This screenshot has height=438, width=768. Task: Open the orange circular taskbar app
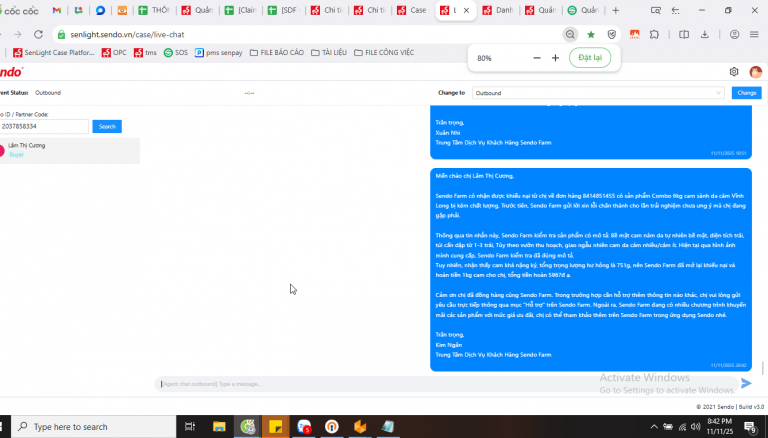click(x=332, y=427)
